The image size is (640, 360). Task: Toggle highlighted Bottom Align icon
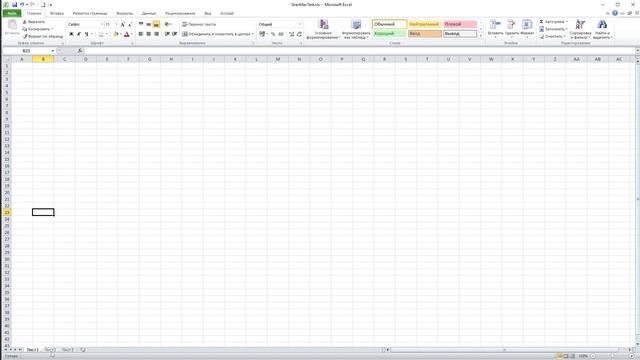156,24
